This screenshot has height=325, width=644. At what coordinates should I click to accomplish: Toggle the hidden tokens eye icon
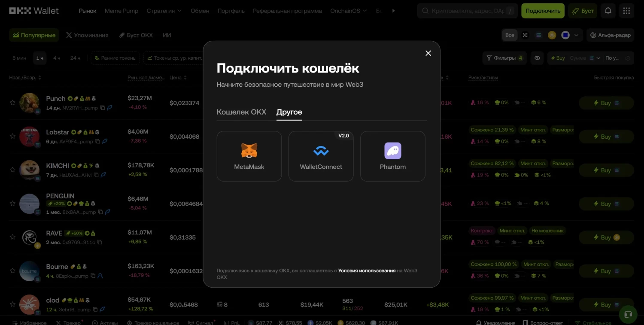point(537,58)
